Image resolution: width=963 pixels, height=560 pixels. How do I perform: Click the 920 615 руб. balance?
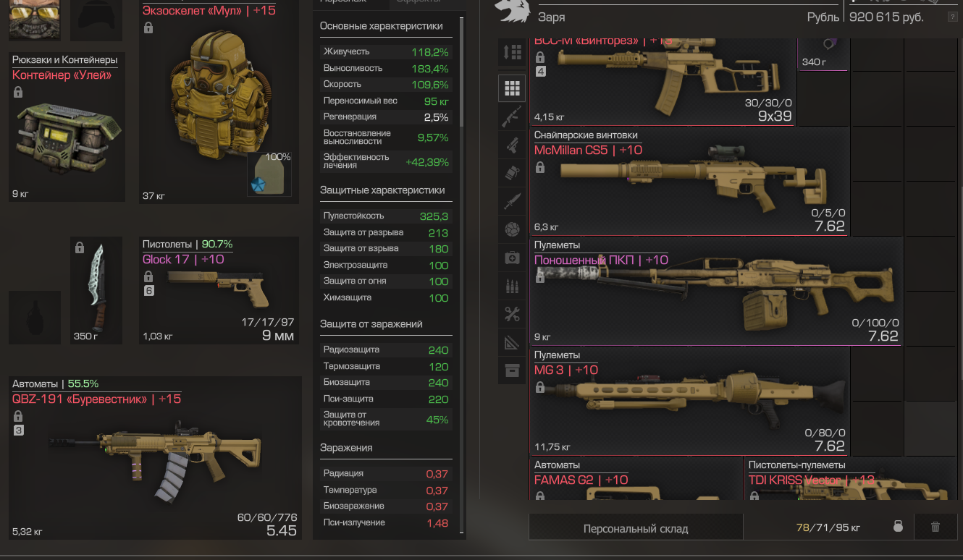[x=886, y=17]
